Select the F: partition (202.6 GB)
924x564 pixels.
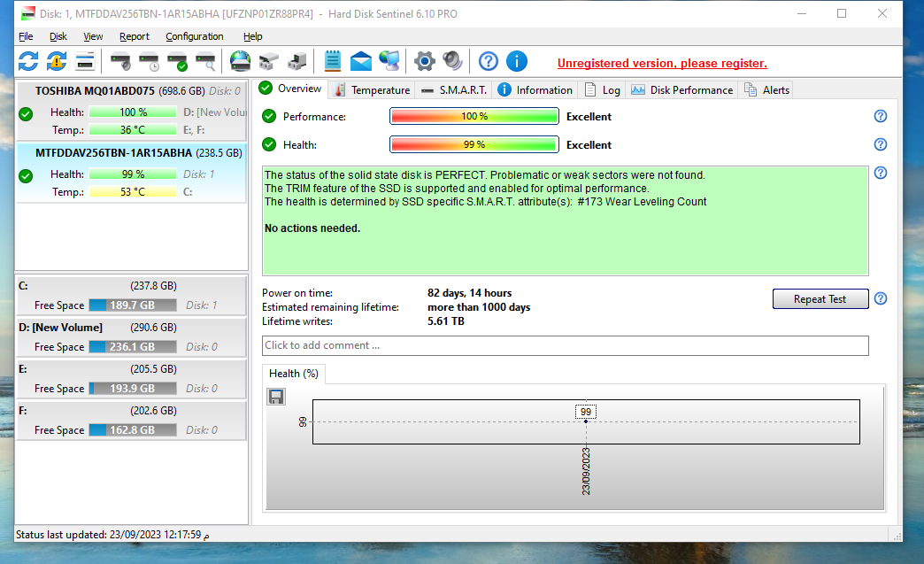click(131, 421)
